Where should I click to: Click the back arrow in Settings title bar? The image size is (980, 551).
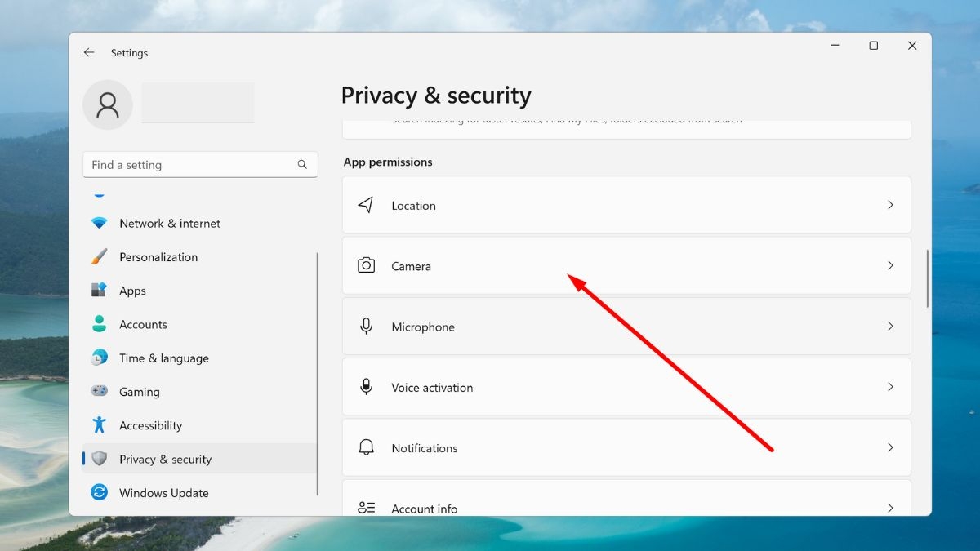(x=89, y=52)
